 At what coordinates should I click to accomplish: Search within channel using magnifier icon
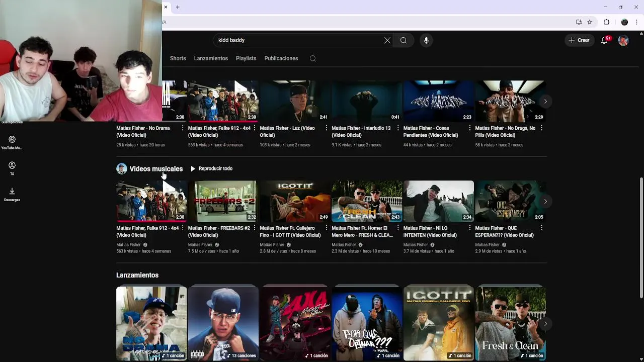coord(313,58)
